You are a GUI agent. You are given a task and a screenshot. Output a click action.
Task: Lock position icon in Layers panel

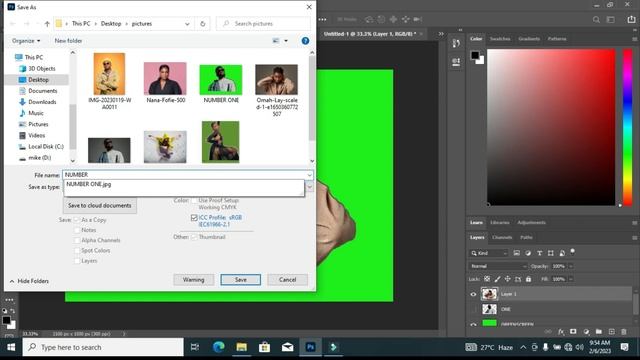[507, 279]
